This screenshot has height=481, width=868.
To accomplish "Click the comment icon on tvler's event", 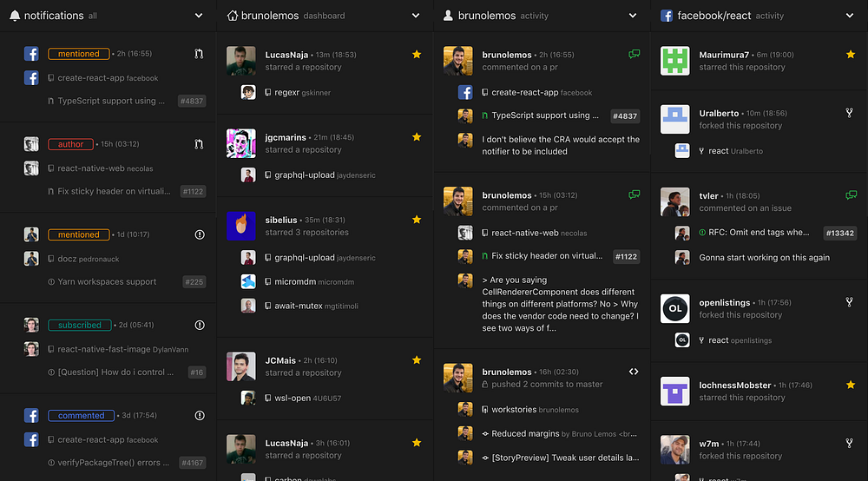I will tap(851, 194).
